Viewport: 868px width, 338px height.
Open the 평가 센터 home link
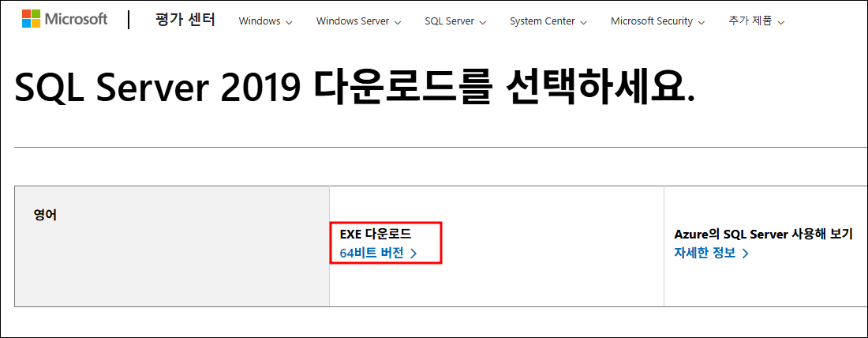click(185, 20)
